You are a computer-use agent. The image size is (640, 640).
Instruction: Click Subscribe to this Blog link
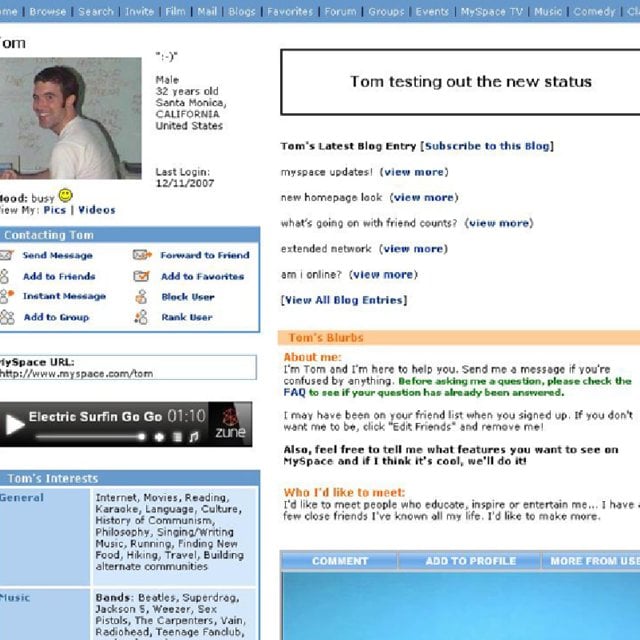click(x=487, y=146)
